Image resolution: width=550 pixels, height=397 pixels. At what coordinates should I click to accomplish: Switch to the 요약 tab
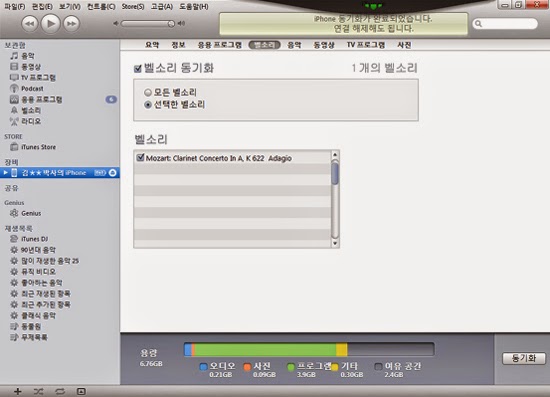click(152, 45)
